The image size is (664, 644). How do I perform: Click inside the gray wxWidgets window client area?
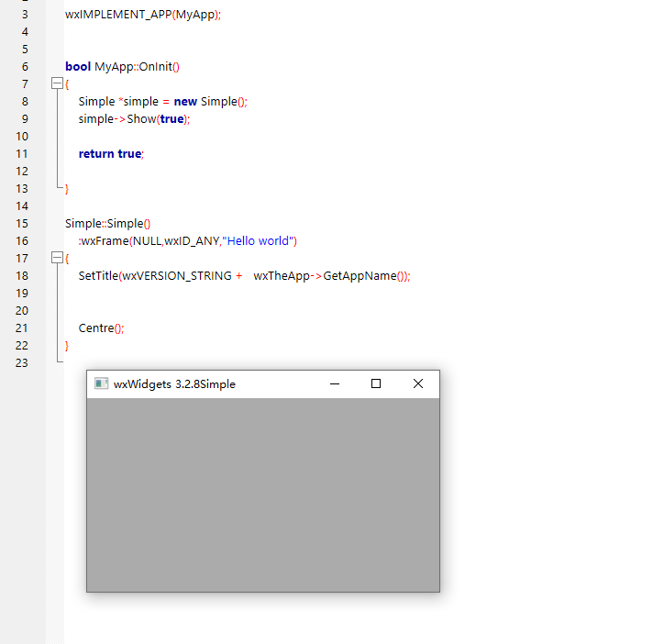263,494
